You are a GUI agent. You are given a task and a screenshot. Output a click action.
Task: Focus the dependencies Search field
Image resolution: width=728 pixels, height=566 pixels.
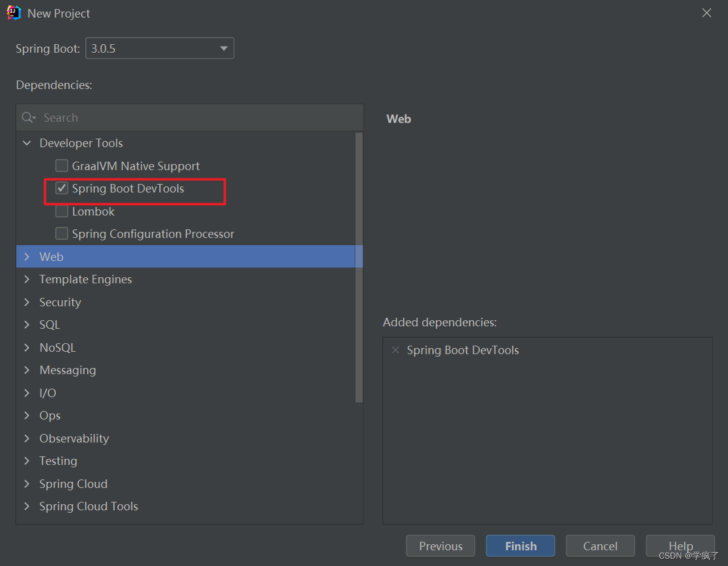point(190,117)
